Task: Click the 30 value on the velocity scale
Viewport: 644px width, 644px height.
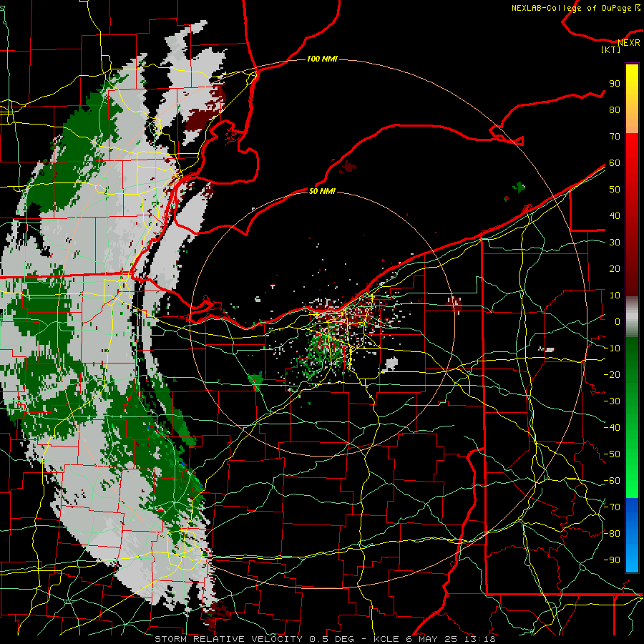Action: (615, 243)
